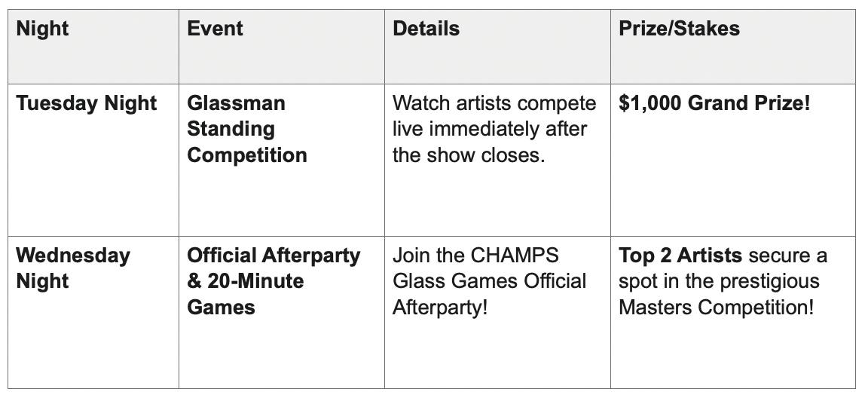Select the Tuesday Night cell
The height and width of the screenshot is (401, 868).
[x=86, y=103]
